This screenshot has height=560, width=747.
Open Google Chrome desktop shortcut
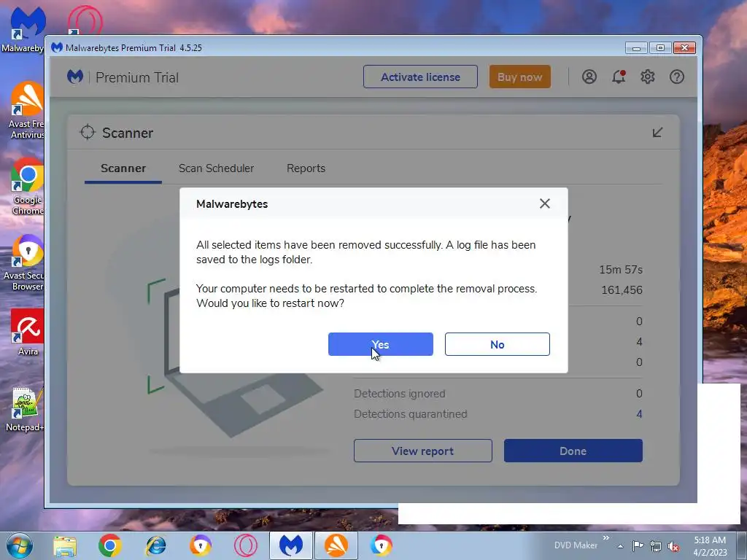click(27, 187)
